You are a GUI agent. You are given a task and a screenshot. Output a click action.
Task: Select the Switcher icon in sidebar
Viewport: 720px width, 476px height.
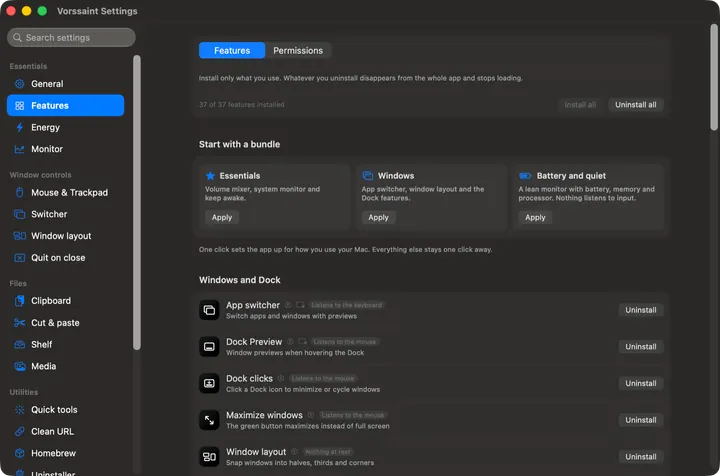19,214
